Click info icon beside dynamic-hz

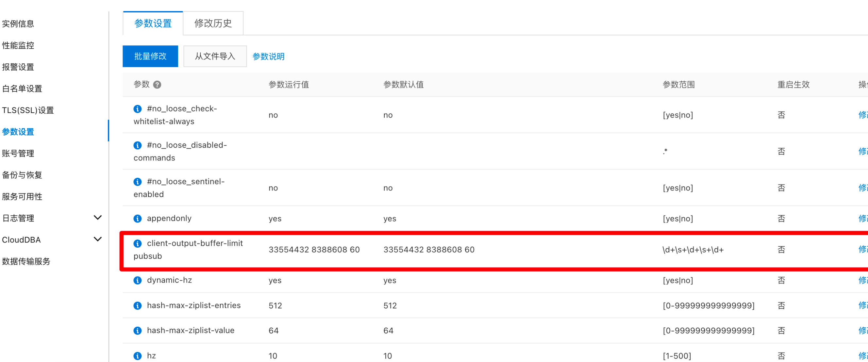click(x=138, y=281)
